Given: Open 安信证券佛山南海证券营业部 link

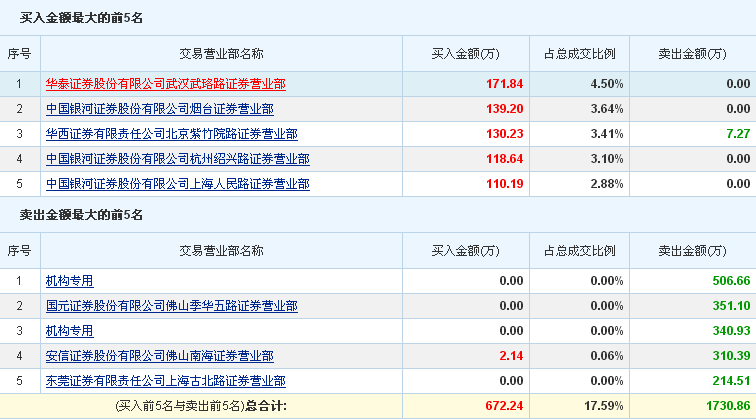Looking at the screenshot, I should 160,356.
